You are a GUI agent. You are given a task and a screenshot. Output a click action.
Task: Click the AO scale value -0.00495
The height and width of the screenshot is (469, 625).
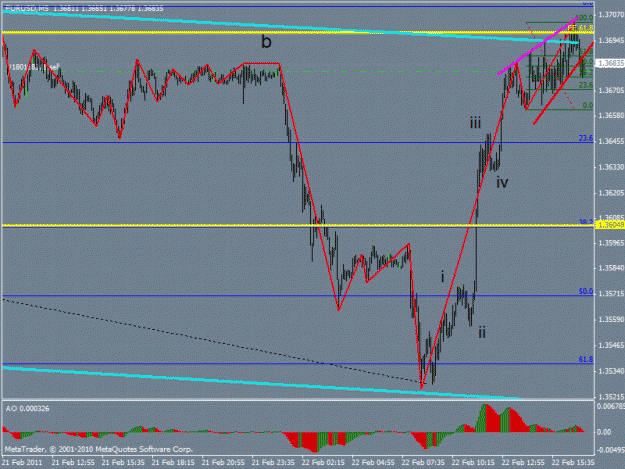(x=610, y=450)
